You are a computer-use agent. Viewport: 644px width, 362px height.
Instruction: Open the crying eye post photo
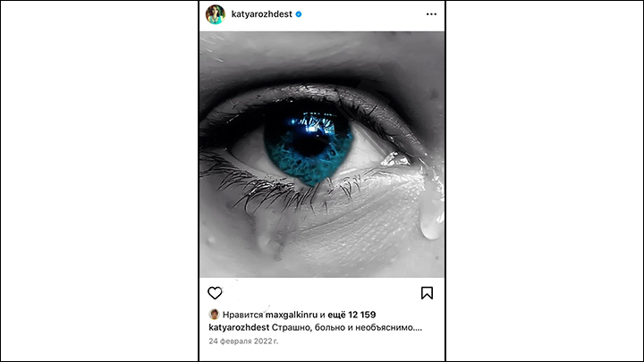[322, 155]
